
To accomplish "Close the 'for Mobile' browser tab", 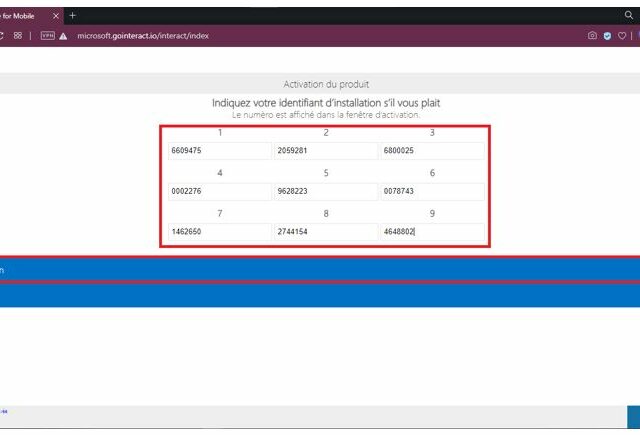I will click(x=55, y=16).
